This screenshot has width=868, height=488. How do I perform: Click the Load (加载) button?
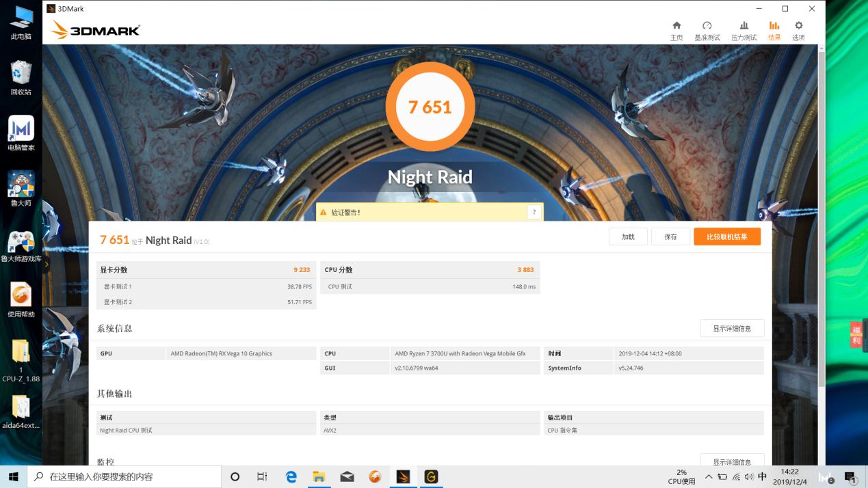click(628, 236)
